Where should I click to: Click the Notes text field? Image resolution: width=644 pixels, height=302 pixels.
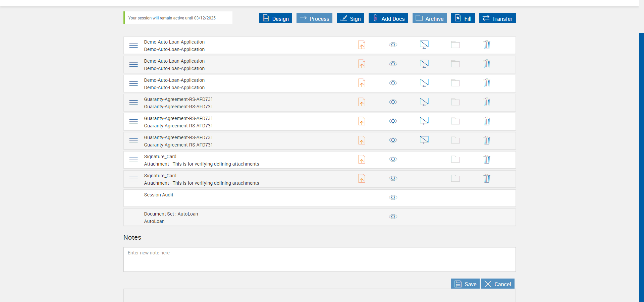[319, 259]
